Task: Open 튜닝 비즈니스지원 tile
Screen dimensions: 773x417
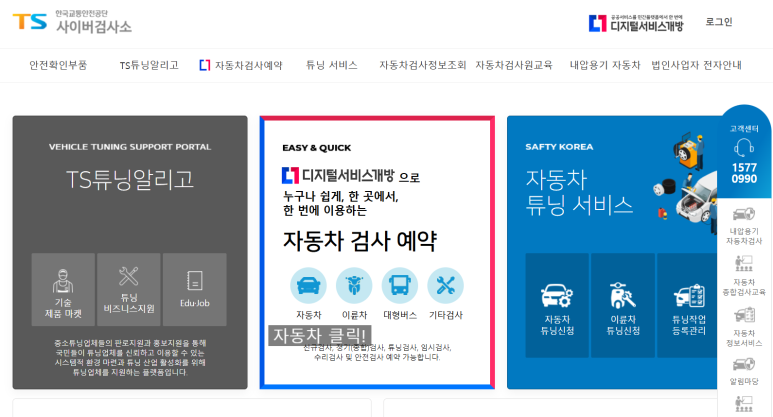Action: click(129, 290)
